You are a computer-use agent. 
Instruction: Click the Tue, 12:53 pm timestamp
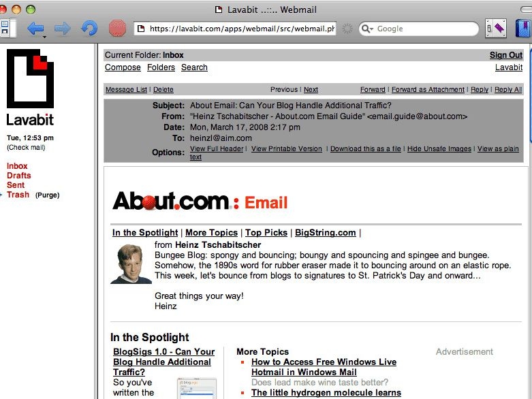point(30,138)
